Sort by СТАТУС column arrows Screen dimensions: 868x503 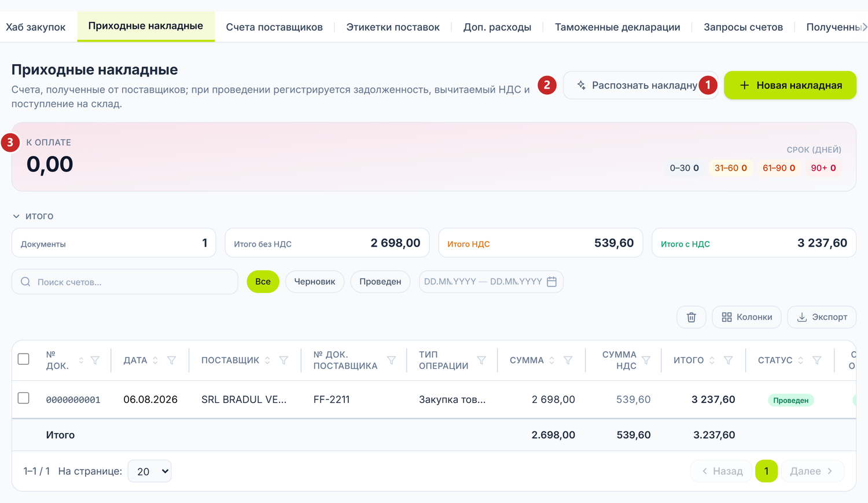point(801,361)
